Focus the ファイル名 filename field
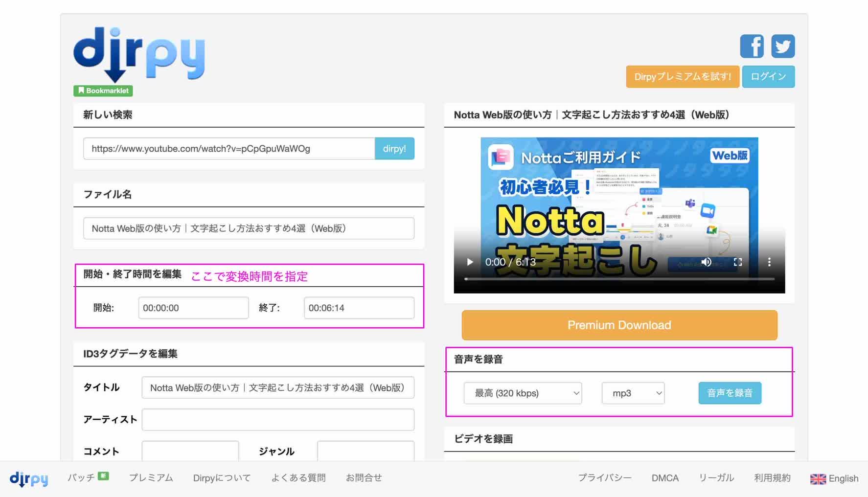 click(249, 228)
